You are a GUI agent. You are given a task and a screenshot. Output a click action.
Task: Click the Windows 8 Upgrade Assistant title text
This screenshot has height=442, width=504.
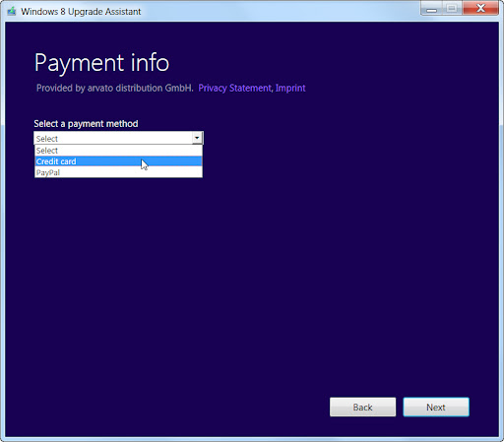point(81,12)
